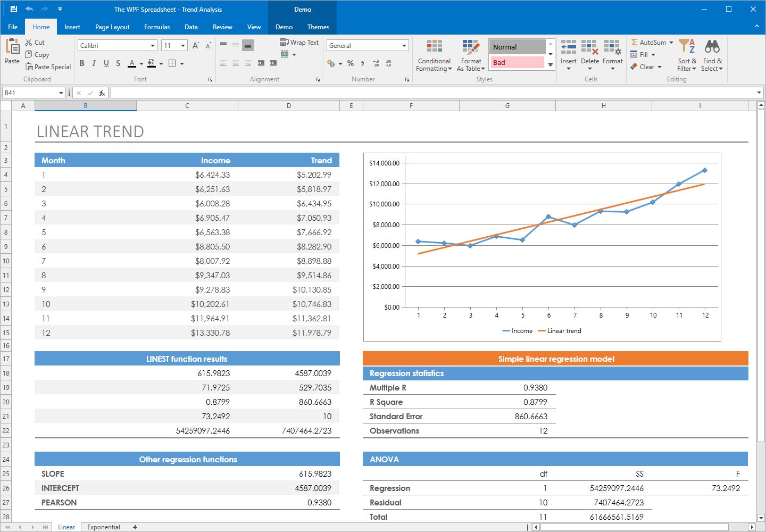766x532 pixels.
Task: Toggle Wrap Text for the cell
Action: (299, 43)
